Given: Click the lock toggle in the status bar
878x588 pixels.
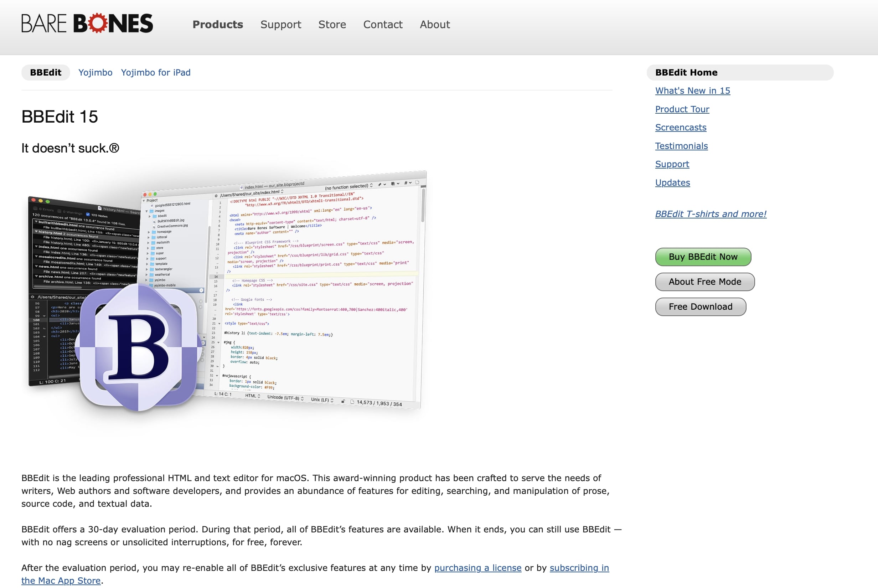Looking at the screenshot, I should [344, 401].
